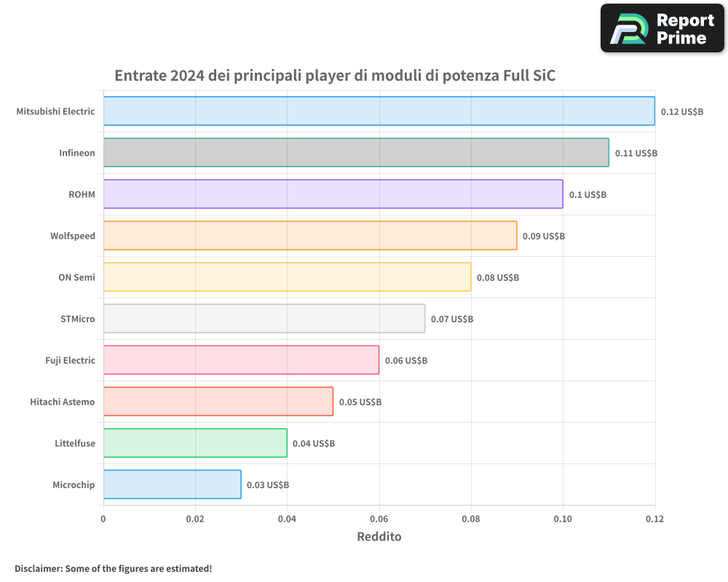Viewport: 728px width, 582px height.
Task: Click the 0.03 US$B value label
Action: coord(268,485)
